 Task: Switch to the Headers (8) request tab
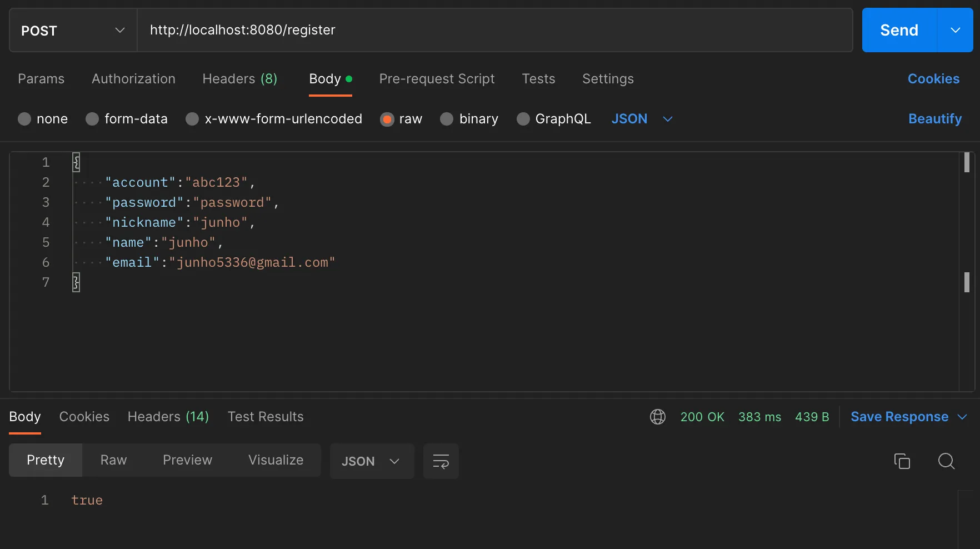(x=239, y=79)
